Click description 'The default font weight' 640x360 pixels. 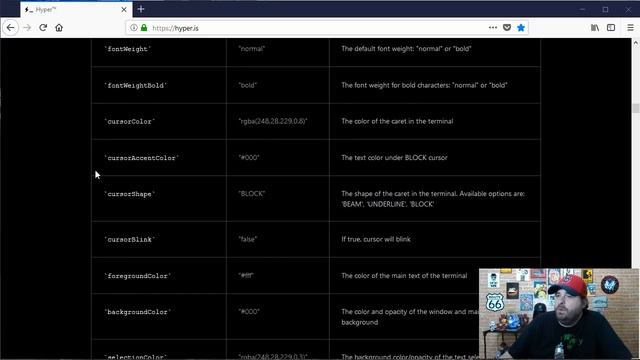(x=406, y=49)
